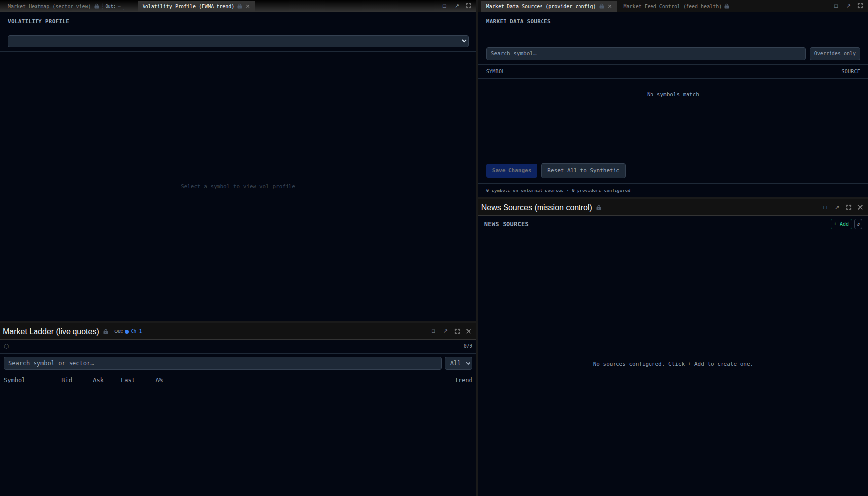Close the Market Ladder panel

pyautogui.click(x=469, y=331)
